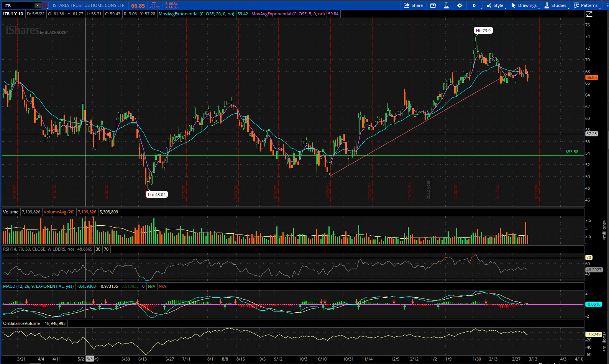The height and width of the screenshot is (364, 609).
Task: Click the RSI (14, 70, 30, CLOSE, WILDERS) label
Action: click(38, 249)
